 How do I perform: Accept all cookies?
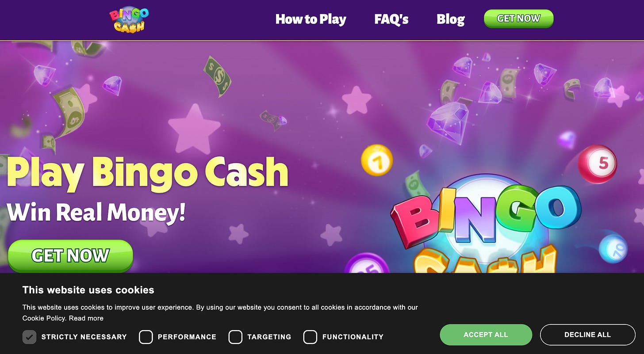486,335
